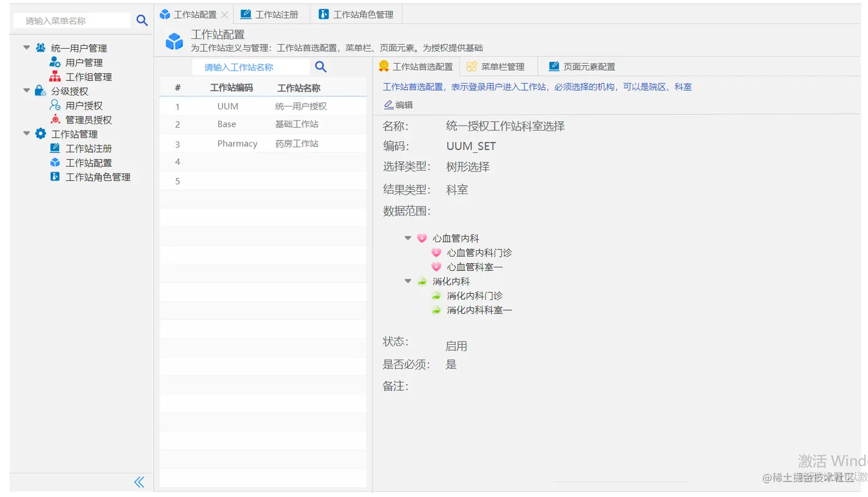Click the medal icon on 工作站首选配置 tab
Image resolution: width=868 pixels, height=497 pixels.
[384, 66]
